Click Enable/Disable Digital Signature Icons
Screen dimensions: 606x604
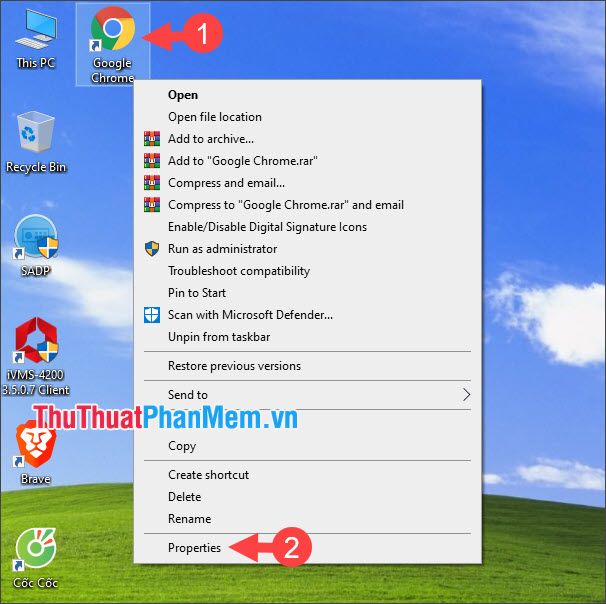coord(267,227)
